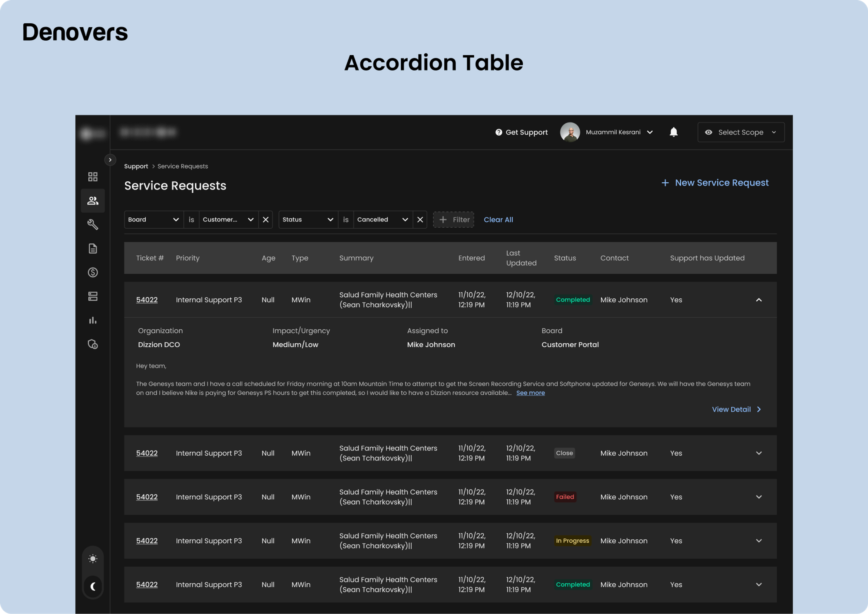Image resolution: width=868 pixels, height=614 pixels.
Task: Collapse the first expanded ticket row
Action: 759,300
